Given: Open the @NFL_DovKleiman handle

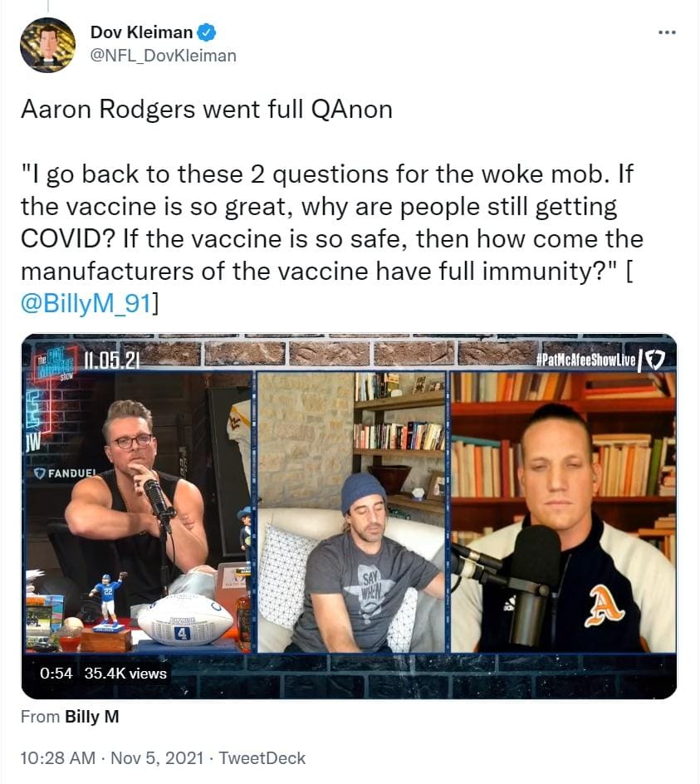Looking at the screenshot, I should coord(163,56).
